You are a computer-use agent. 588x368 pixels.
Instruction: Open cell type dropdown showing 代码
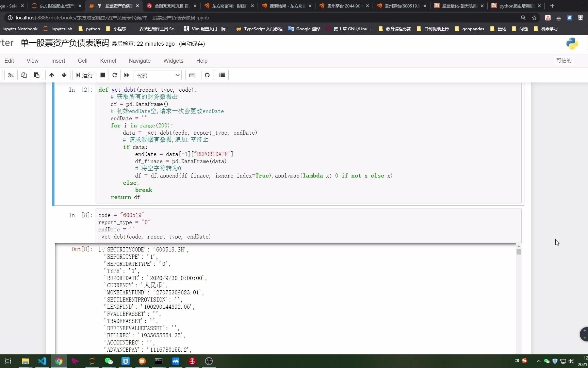[x=158, y=75]
